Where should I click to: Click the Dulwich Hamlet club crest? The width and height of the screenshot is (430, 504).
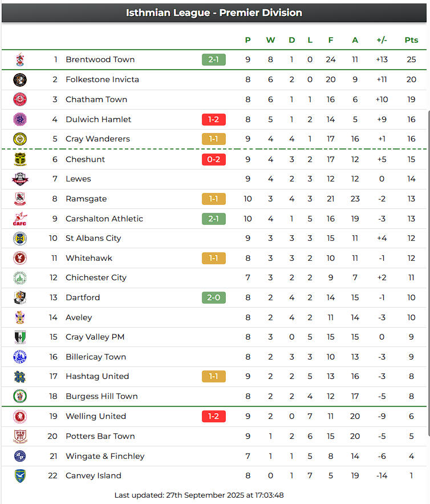click(20, 119)
